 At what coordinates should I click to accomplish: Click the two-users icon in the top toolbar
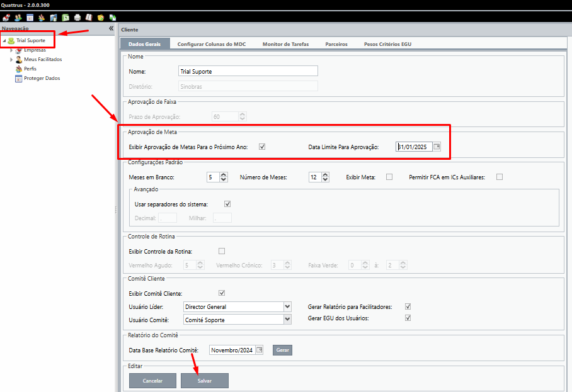pyautogui.click(x=18, y=18)
